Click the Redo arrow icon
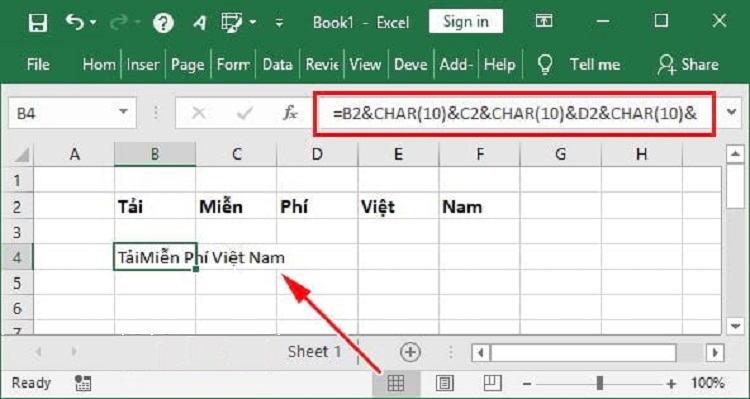The height and width of the screenshot is (399, 750). (x=120, y=22)
